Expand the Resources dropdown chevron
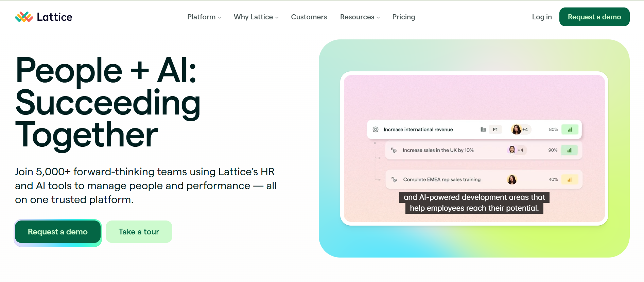644x282 pixels. tap(378, 18)
